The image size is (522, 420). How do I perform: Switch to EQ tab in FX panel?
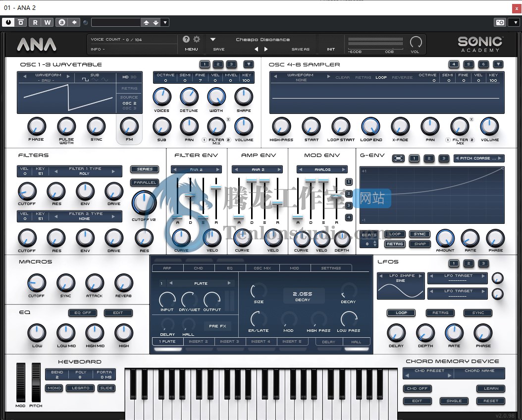pyautogui.click(x=230, y=268)
